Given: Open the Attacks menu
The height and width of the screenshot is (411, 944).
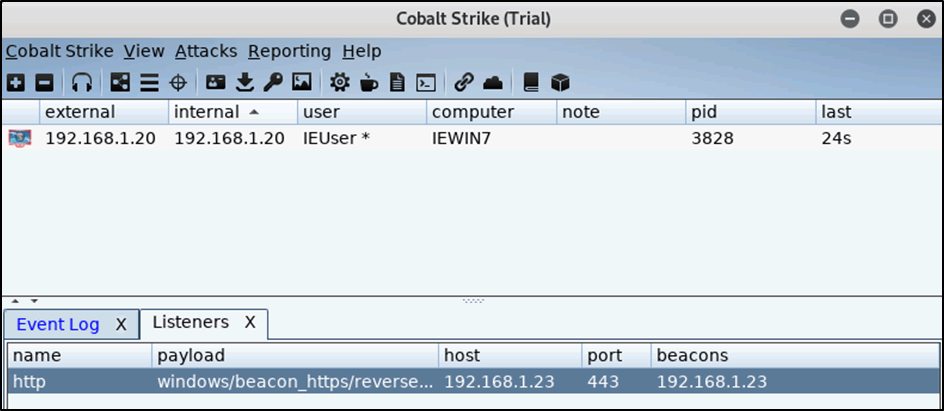Looking at the screenshot, I should coord(206,52).
